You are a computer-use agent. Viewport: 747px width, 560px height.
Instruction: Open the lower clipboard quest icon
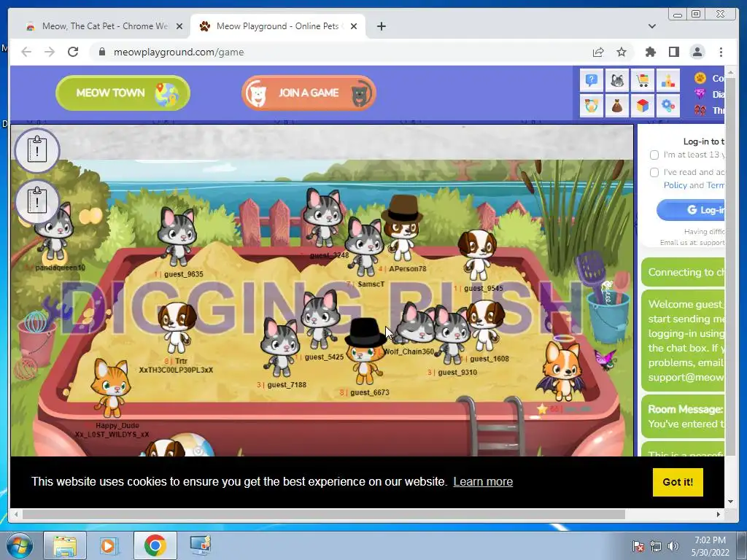coord(37,202)
